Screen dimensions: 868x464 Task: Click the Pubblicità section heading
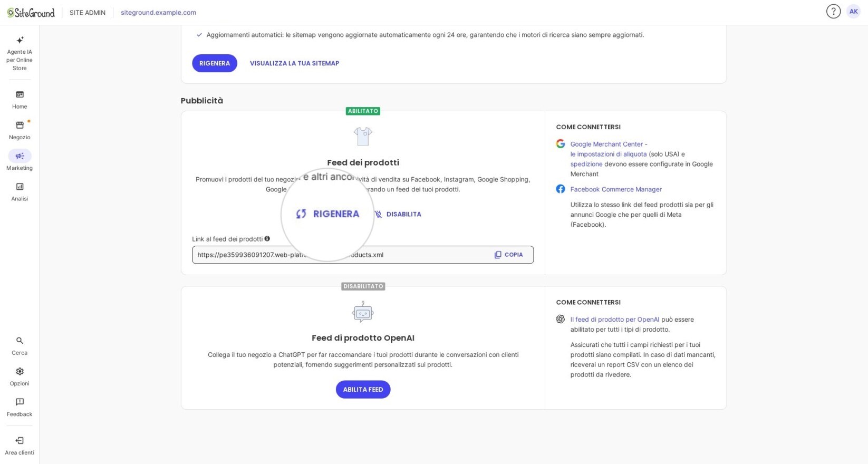pyautogui.click(x=202, y=101)
